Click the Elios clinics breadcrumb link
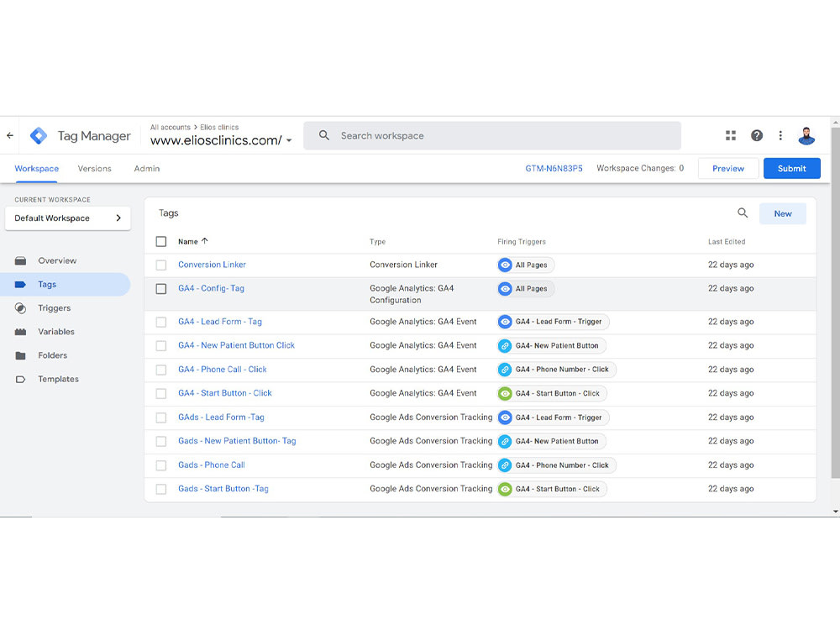The image size is (840, 630). click(x=219, y=128)
